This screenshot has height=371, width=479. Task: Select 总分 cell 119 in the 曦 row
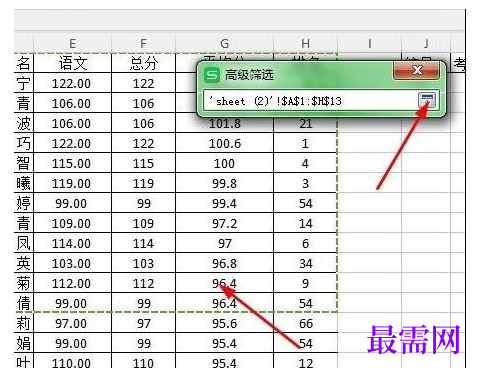143,183
